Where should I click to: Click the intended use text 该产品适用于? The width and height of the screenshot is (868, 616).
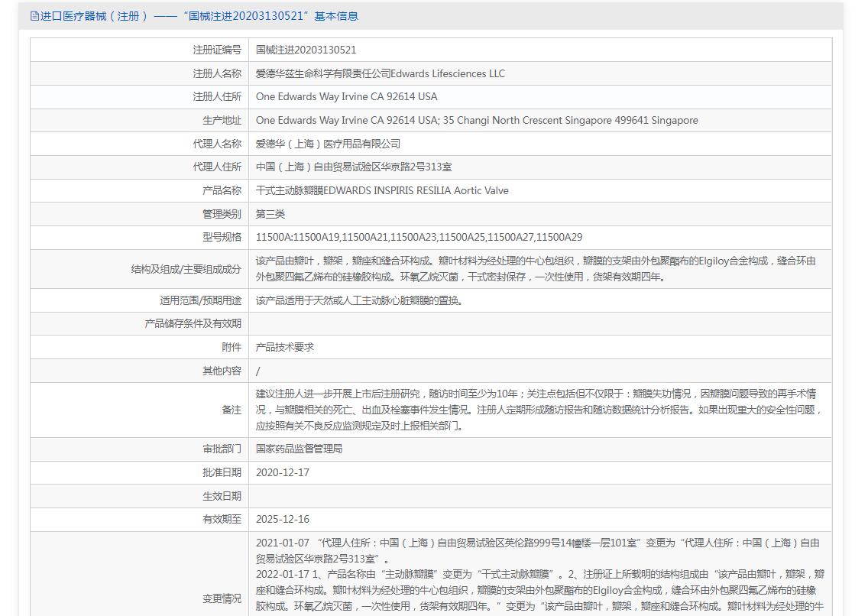(x=359, y=300)
